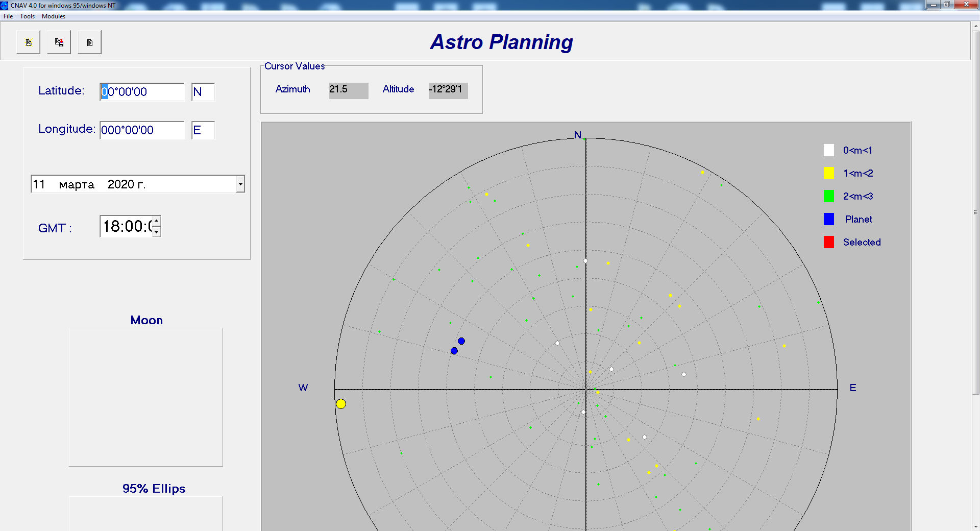The height and width of the screenshot is (531, 980).
Task: Click the white star dot on north meridian
Action: click(585, 261)
